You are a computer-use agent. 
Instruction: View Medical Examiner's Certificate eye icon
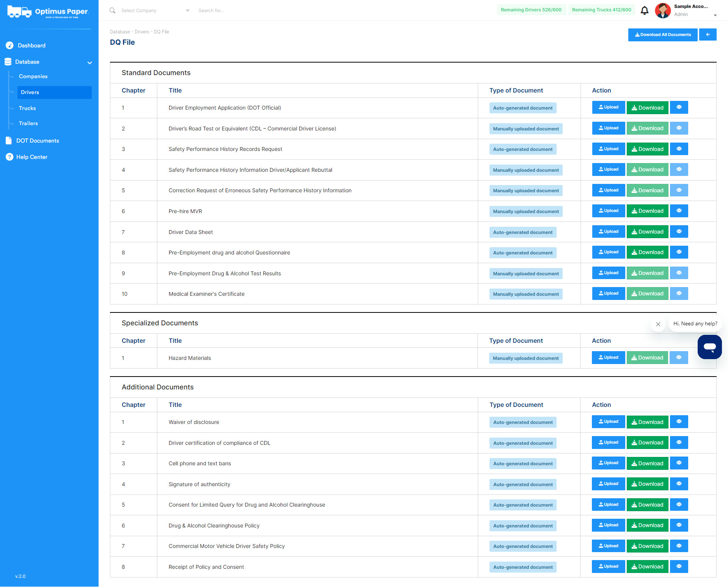pyautogui.click(x=679, y=293)
